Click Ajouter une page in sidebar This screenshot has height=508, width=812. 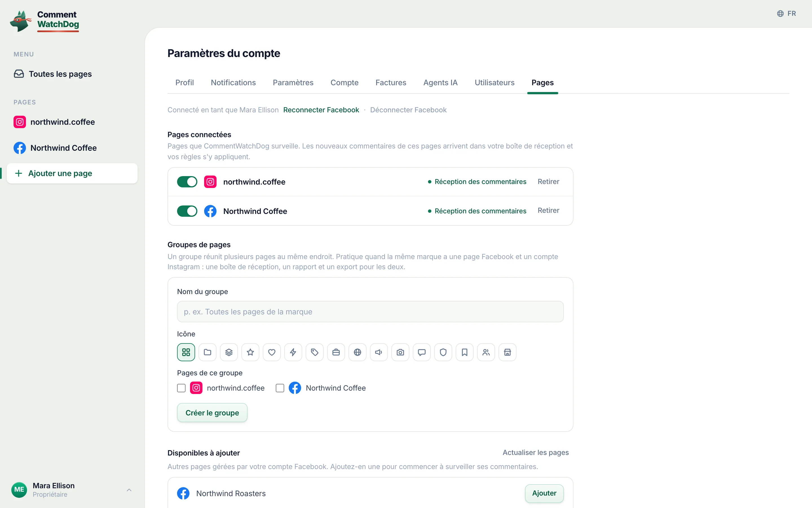tap(72, 173)
